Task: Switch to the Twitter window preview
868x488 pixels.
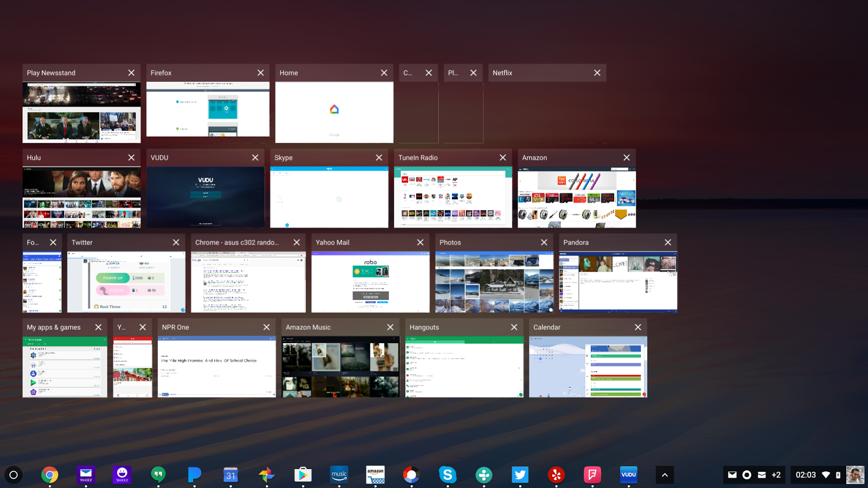Action: pos(126,273)
